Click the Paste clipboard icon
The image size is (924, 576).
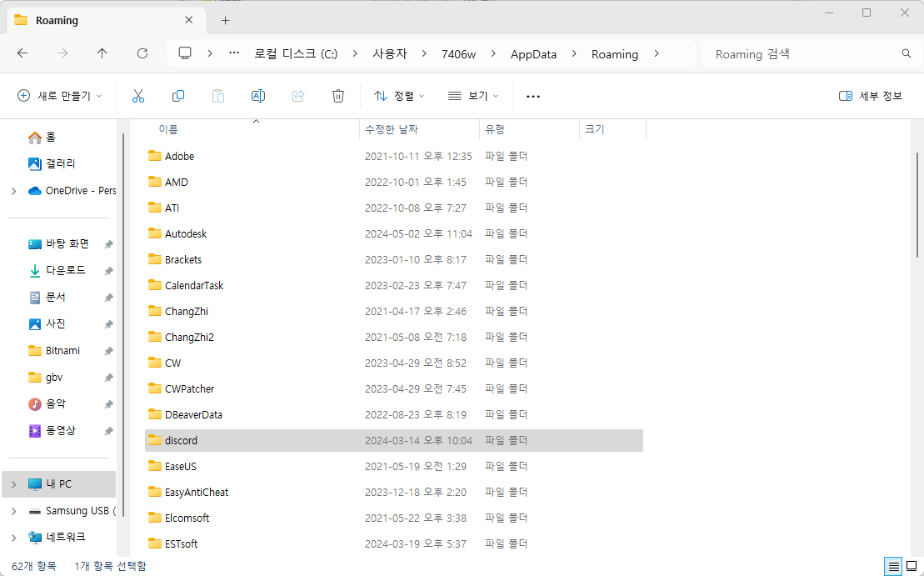[218, 96]
